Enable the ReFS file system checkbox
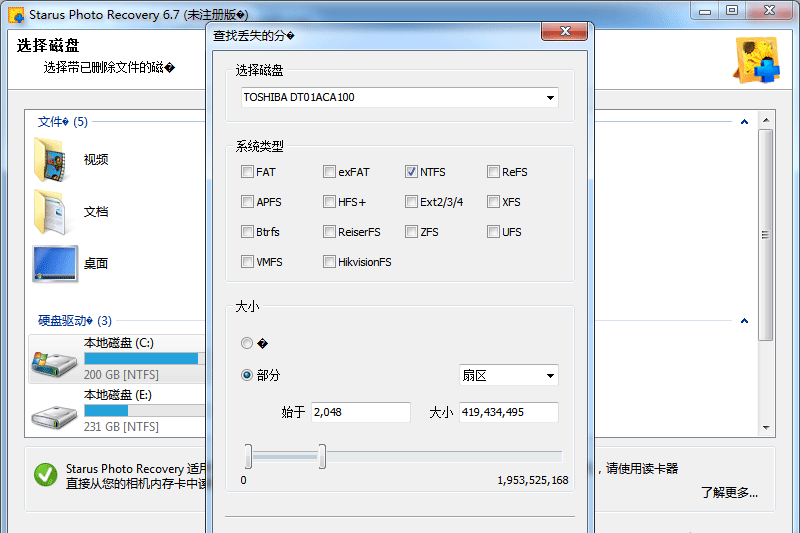800x533 pixels. point(493,172)
